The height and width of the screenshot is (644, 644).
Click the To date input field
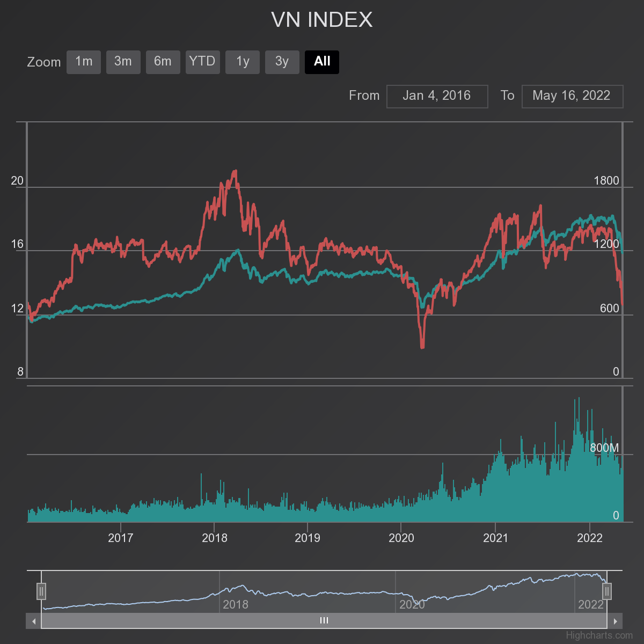[572, 96]
